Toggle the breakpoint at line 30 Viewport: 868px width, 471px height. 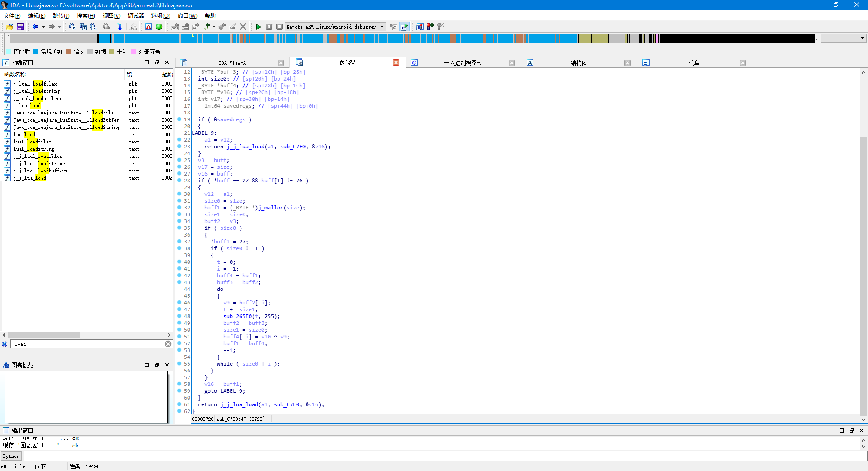click(x=180, y=194)
